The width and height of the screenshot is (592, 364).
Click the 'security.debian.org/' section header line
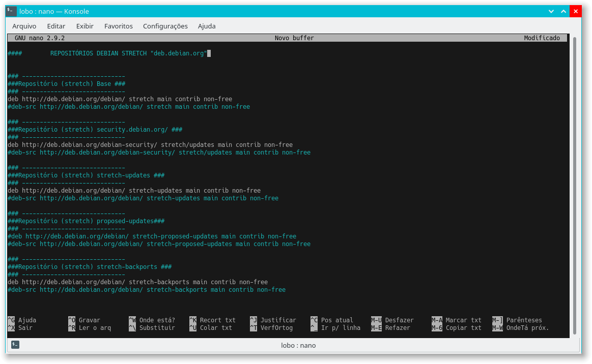[x=95, y=129]
